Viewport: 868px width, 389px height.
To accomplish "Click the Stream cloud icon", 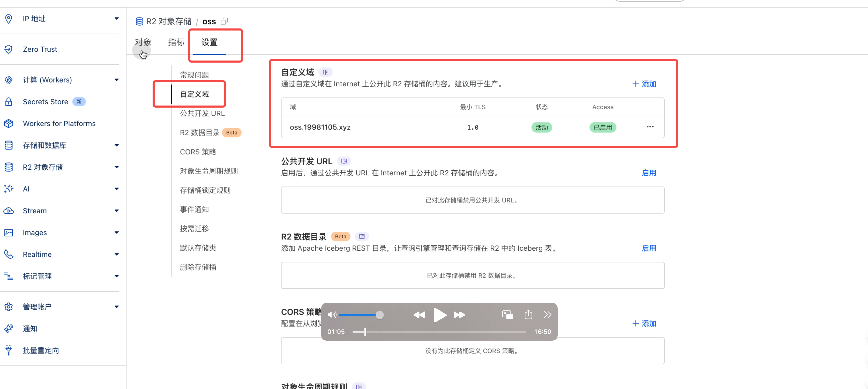I will point(9,211).
